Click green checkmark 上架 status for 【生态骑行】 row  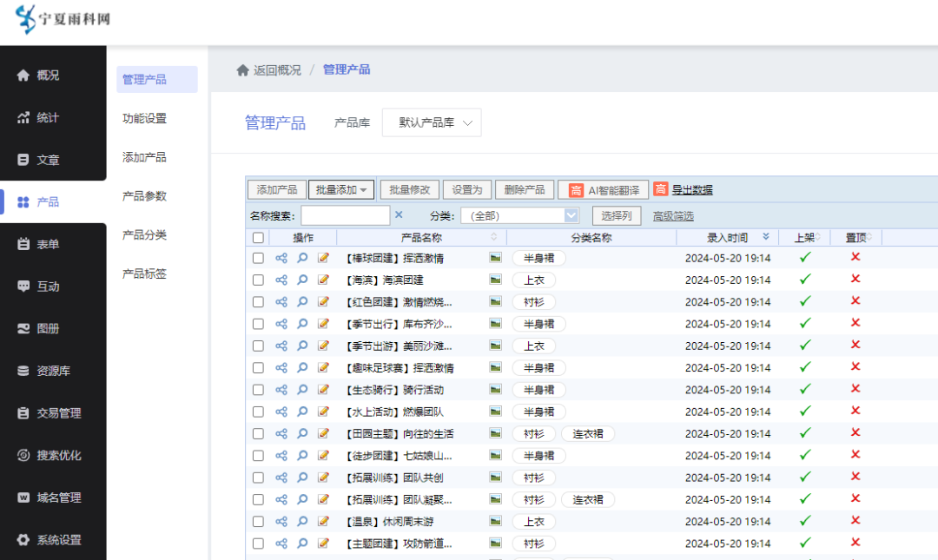point(805,389)
